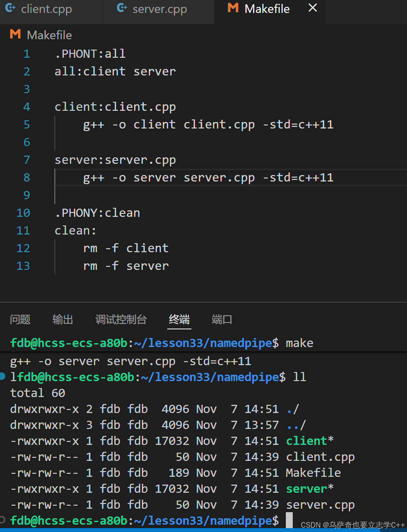Click file size 17032 on the client* row
The height and width of the screenshot is (532, 407).
tap(172, 441)
